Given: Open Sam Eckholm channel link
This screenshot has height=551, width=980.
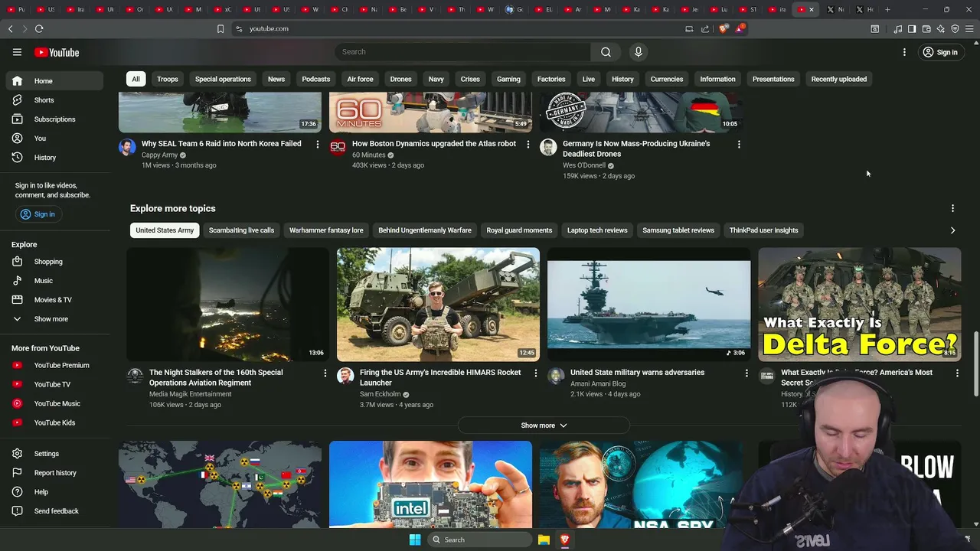Looking at the screenshot, I should tap(381, 394).
